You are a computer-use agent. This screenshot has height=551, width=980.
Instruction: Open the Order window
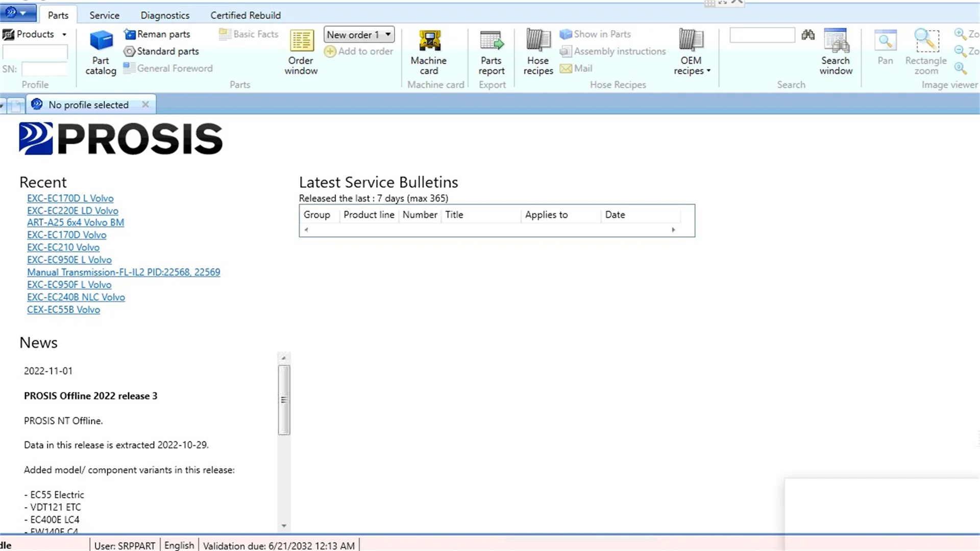click(301, 52)
